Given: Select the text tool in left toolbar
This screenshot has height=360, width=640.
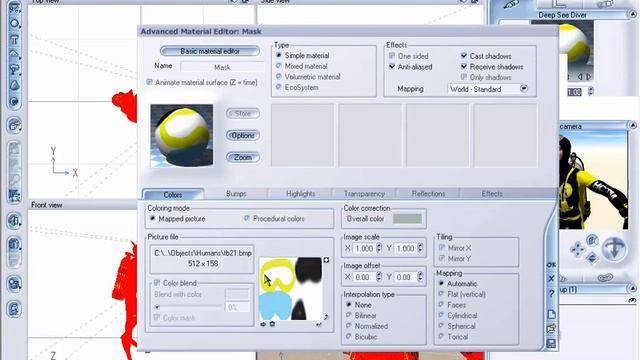Looking at the screenshot, I should (x=14, y=39).
